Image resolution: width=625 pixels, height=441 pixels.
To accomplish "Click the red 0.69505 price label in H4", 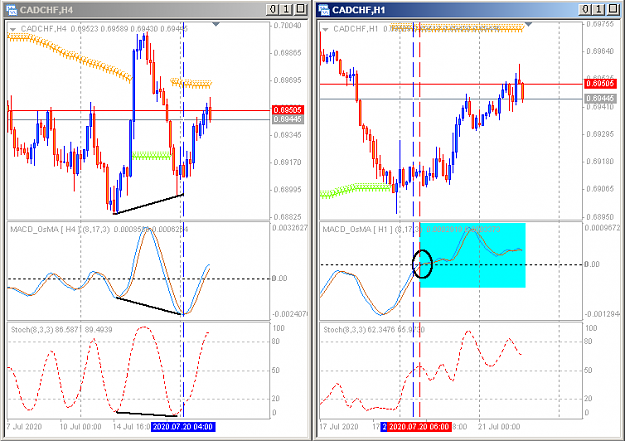I will (x=288, y=110).
